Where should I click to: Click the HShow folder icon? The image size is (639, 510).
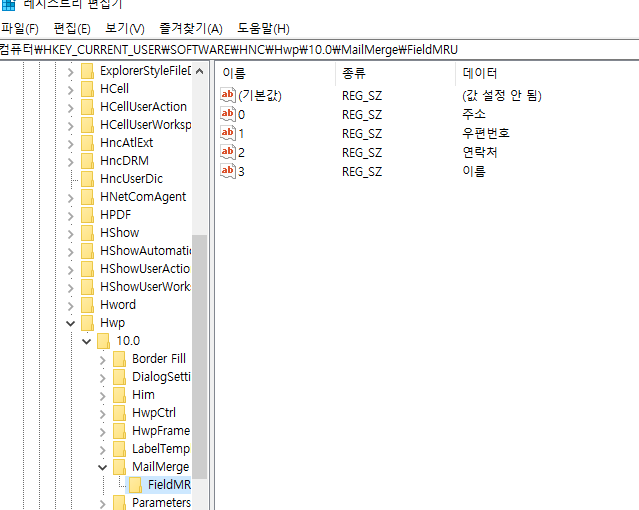87,233
